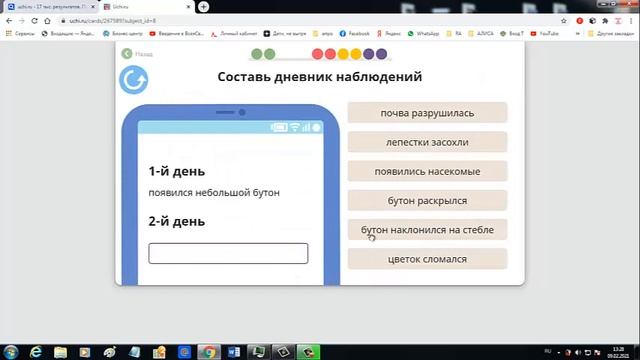640x360 pixels.
Task: Open a new browser tab
Action: [x=203, y=7]
